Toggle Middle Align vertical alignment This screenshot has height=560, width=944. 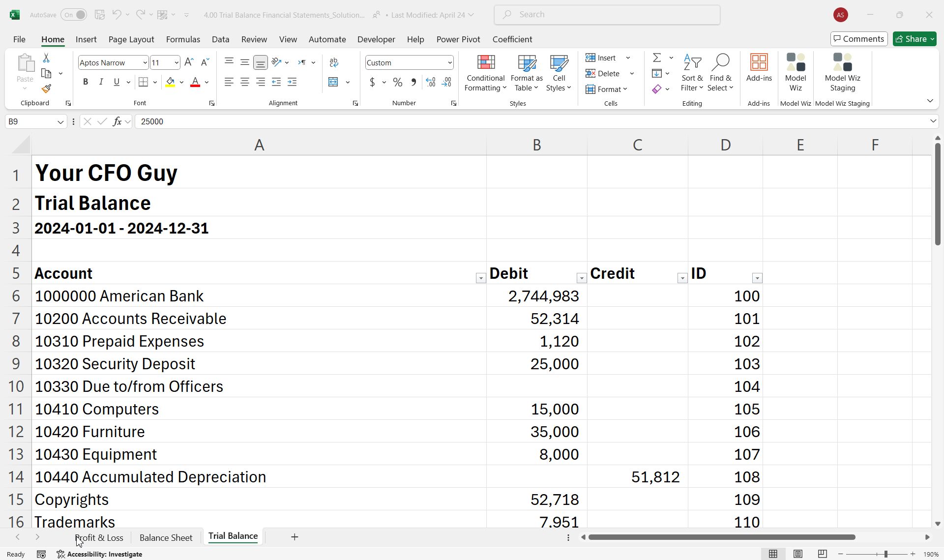pos(245,62)
